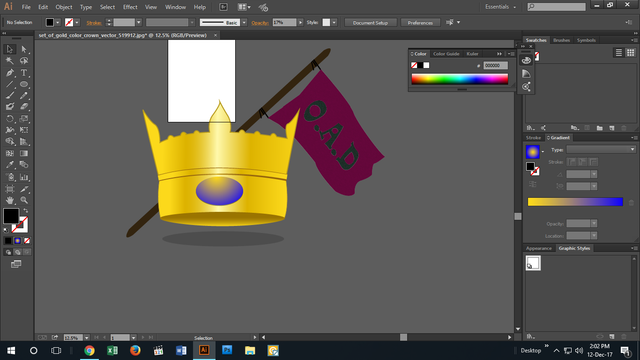
Task: Open the fill color dropdown
Action: pyautogui.click(x=58, y=22)
